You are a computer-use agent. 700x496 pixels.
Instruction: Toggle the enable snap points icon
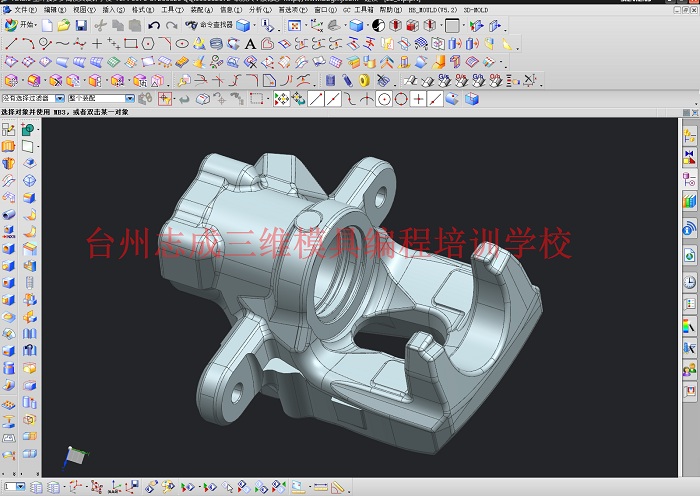point(281,99)
